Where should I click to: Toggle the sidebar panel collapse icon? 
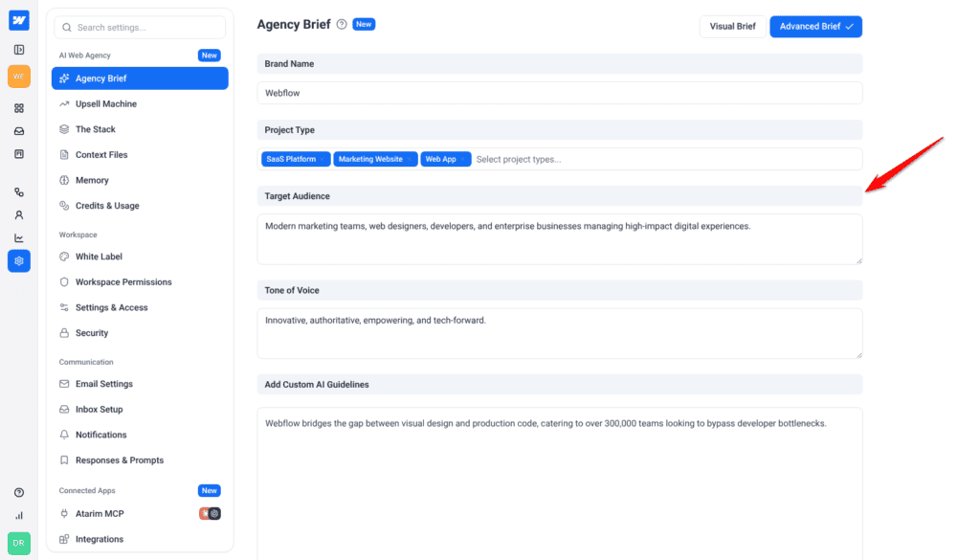coord(19,50)
